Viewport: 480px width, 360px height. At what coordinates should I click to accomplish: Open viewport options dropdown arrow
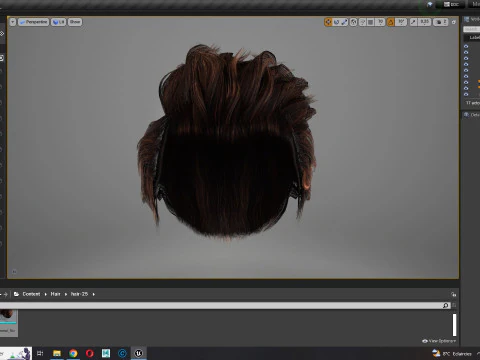(13, 22)
